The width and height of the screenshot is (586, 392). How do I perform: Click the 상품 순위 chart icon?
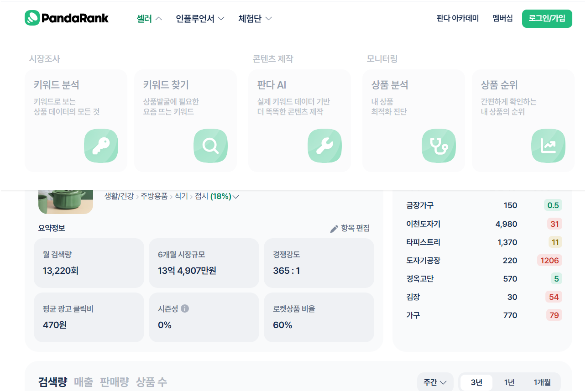coord(548,146)
